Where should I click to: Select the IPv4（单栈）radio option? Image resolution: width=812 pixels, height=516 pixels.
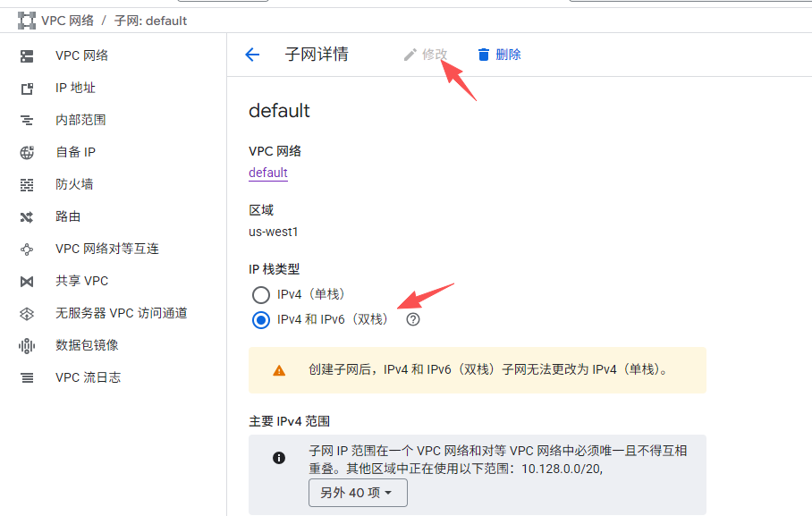259,294
